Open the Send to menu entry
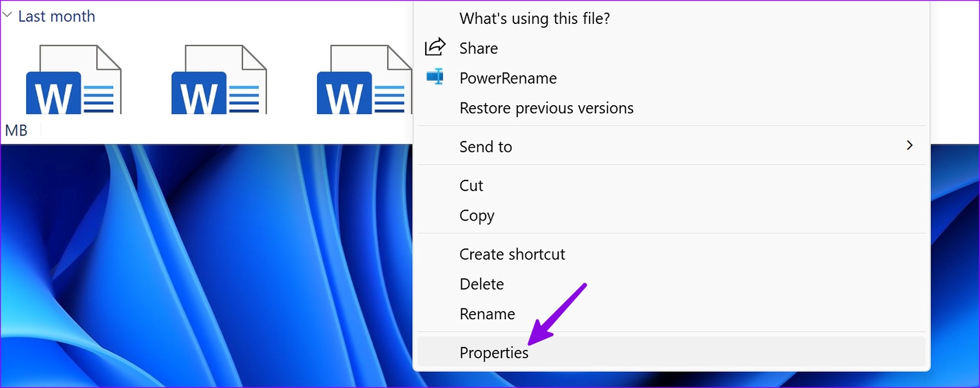Screen dimensions: 980x388 point(672,146)
